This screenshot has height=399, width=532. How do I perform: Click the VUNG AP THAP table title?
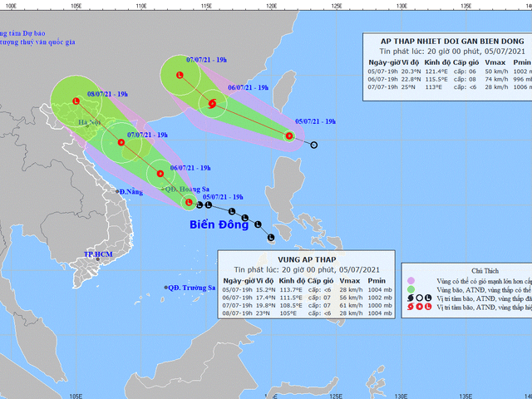pyautogui.click(x=302, y=259)
